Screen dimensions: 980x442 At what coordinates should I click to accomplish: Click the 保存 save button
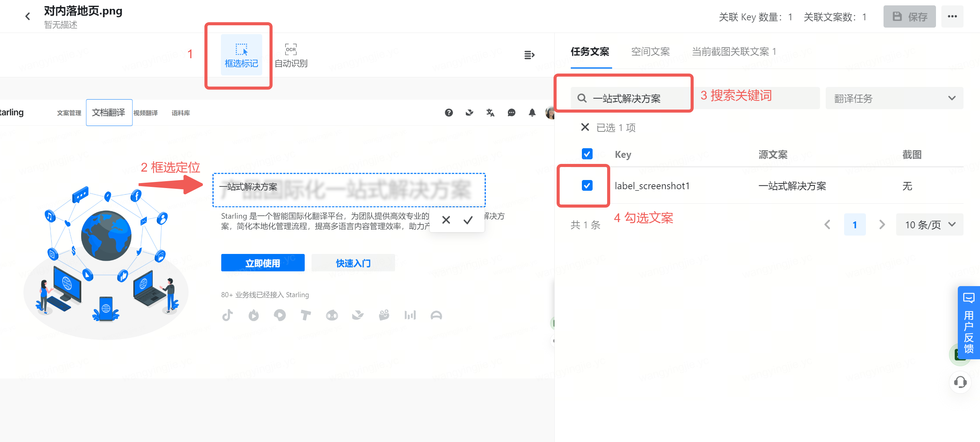point(909,16)
